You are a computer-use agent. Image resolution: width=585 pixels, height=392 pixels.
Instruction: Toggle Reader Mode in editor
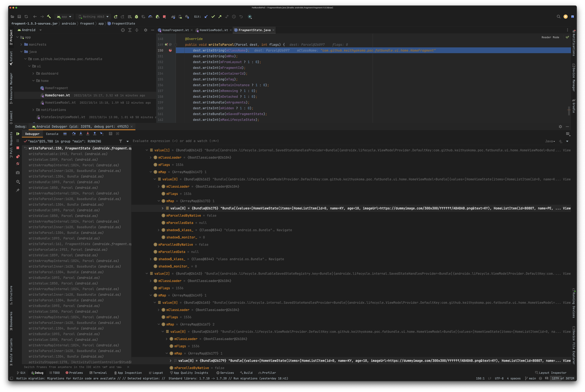click(x=550, y=37)
